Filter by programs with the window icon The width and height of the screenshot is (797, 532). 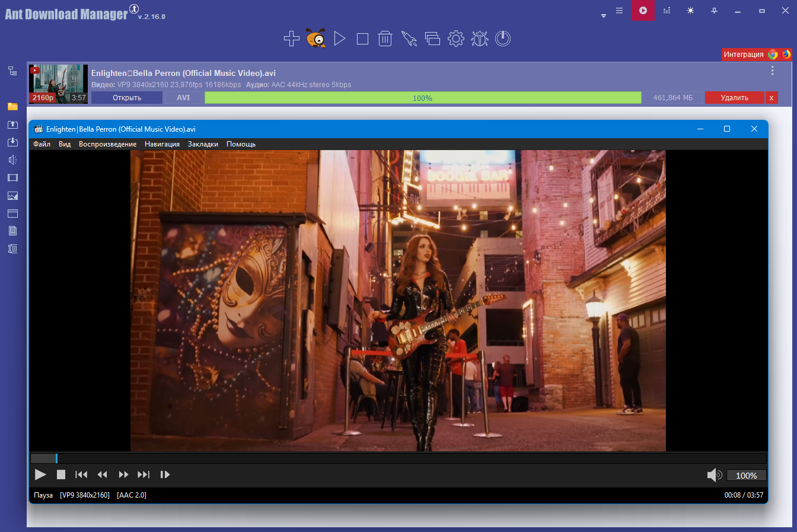pos(12,214)
